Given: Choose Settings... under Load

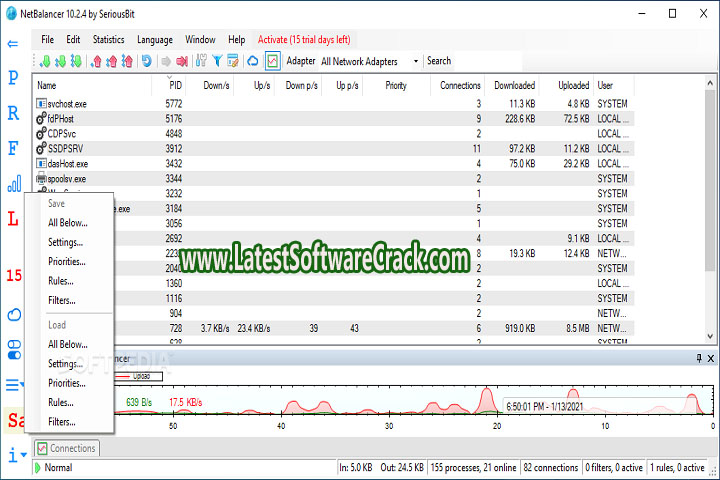Looking at the screenshot, I should pyautogui.click(x=65, y=364).
